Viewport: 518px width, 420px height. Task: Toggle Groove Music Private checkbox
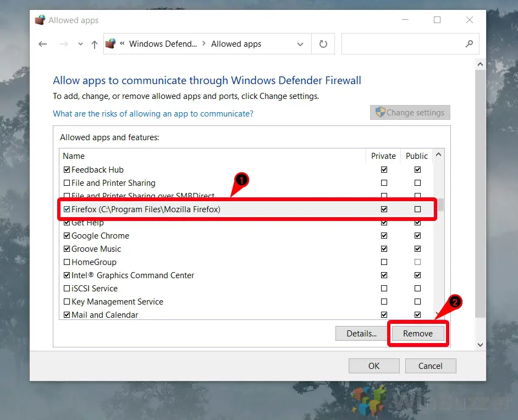384,249
